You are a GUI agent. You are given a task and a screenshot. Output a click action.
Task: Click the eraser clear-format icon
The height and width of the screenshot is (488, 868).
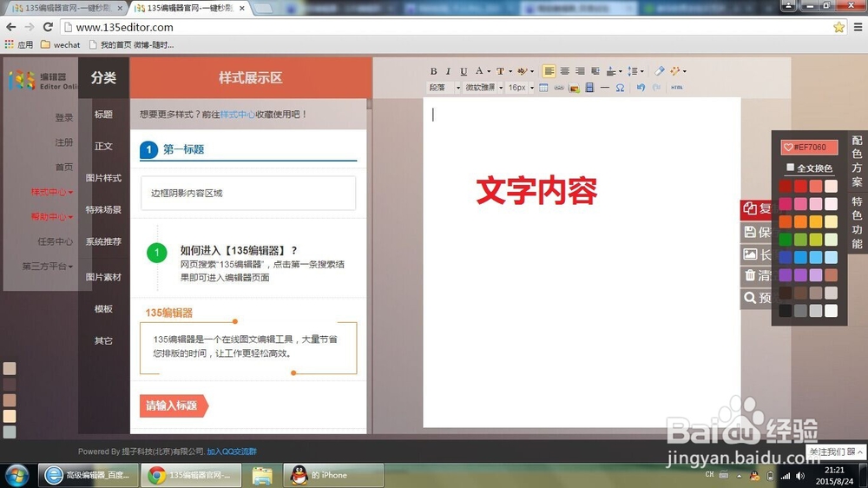pos(660,71)
